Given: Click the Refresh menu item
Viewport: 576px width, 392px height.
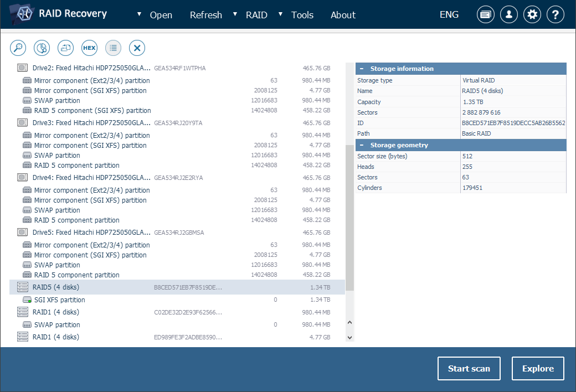Looking at the screenshot, I should click(x=205, y=15).
